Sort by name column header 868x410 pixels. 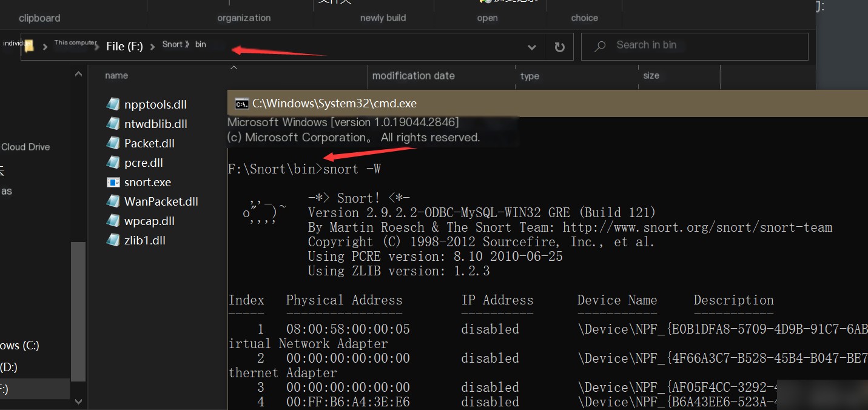(116, 76)
